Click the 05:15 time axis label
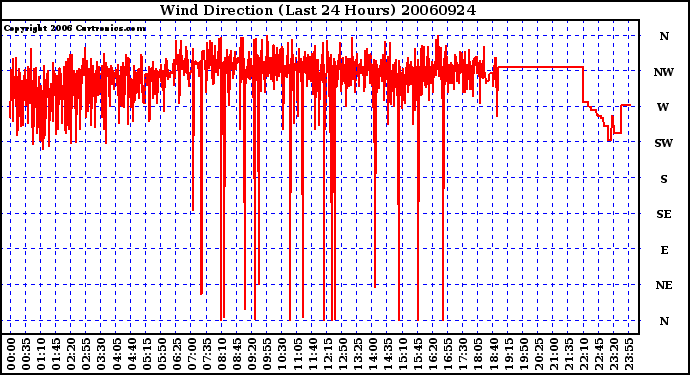This screenshot has height=375, width=690. coord(147,354)
